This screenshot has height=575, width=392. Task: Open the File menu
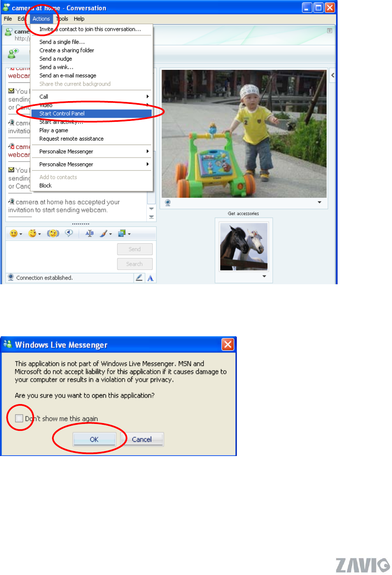8,19
